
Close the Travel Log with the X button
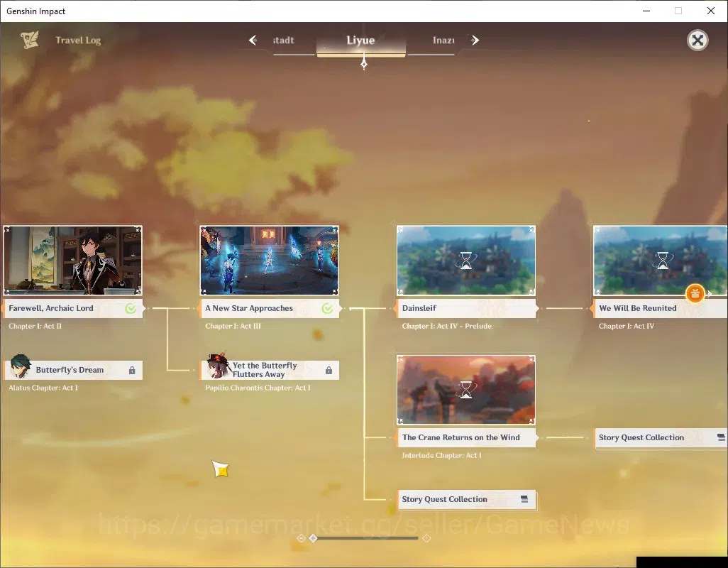pyautogui.click(x=697, y=40)
